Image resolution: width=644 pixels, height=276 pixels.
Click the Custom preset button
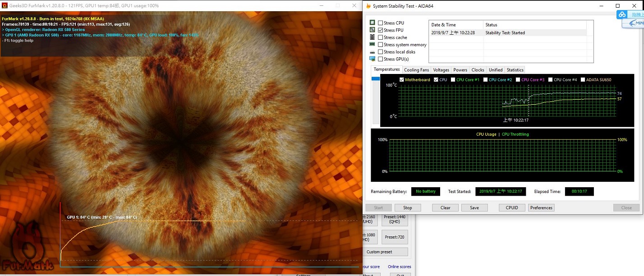(386, 252)
